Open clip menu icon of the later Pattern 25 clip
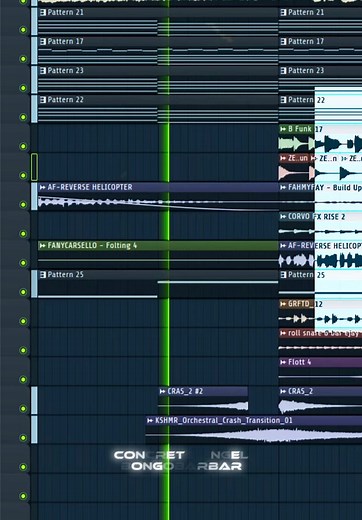362x520 pixels. point(283,275)
